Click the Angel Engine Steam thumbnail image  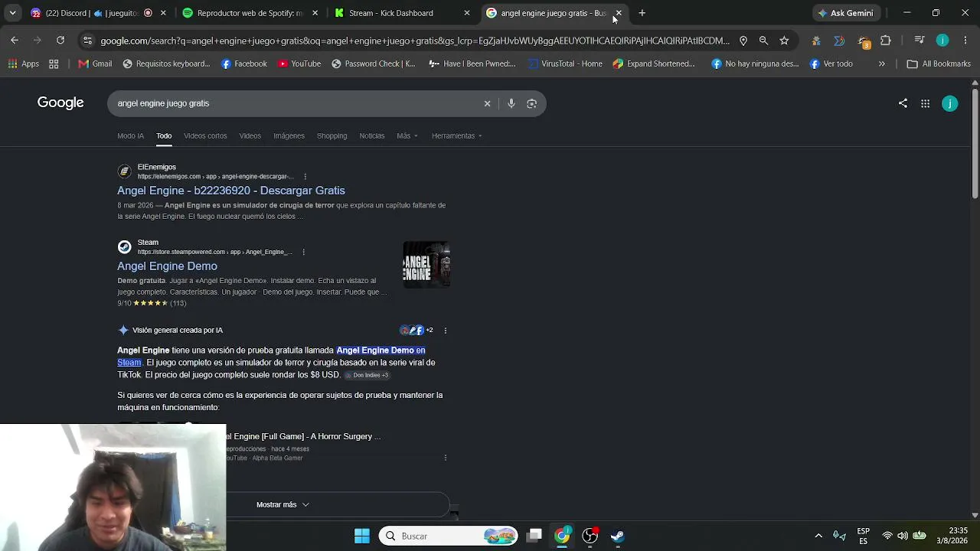[426, 265]
